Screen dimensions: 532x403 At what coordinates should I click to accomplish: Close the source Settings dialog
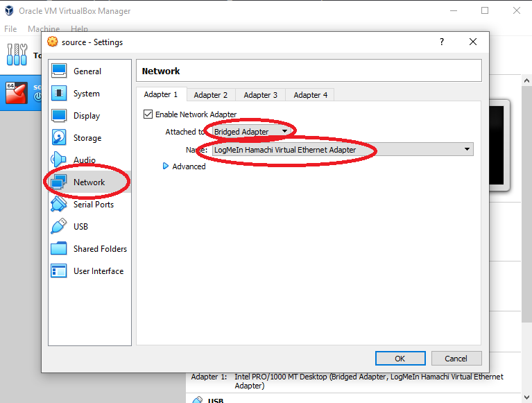point(473,42)
